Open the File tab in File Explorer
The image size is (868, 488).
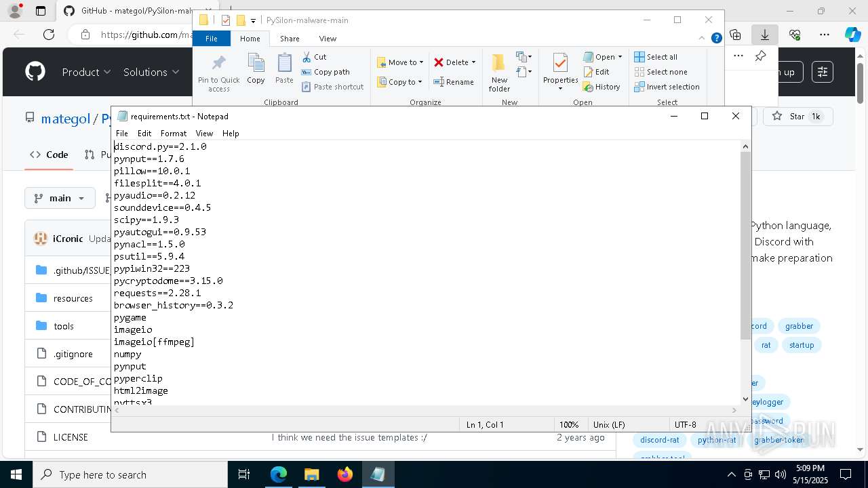pyautogui.click(x=212, y=39)
